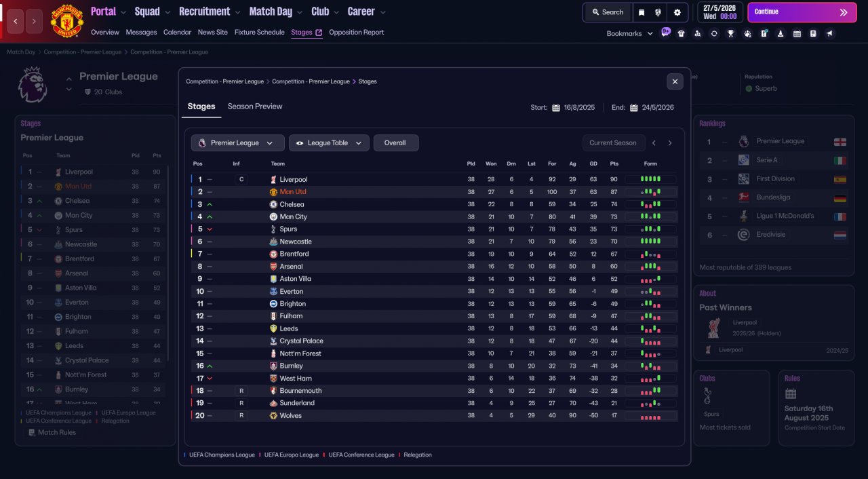Go back with the left arrow button
This screenshot has height=479, width=868.
[x=15, y=22]
